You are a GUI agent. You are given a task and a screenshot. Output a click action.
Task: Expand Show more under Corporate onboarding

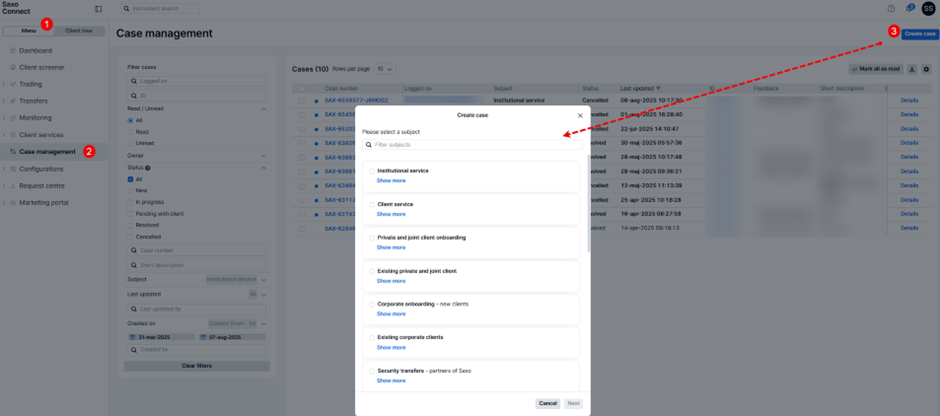pos(391,314)
